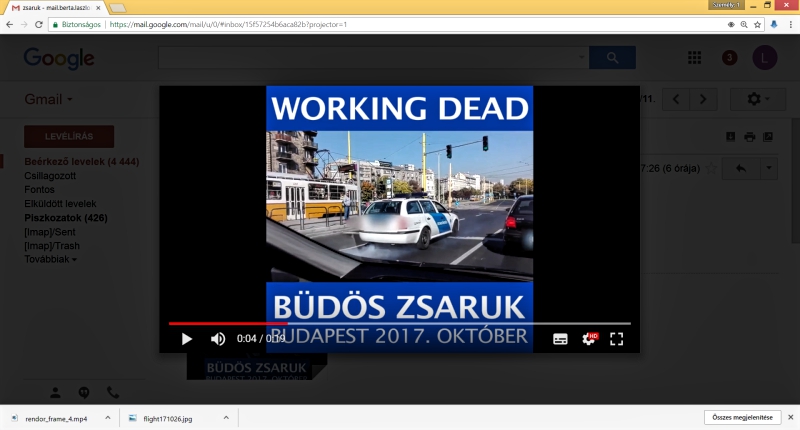Open notifications badge showing 3
Screen dimensions: 800x430
730,58
